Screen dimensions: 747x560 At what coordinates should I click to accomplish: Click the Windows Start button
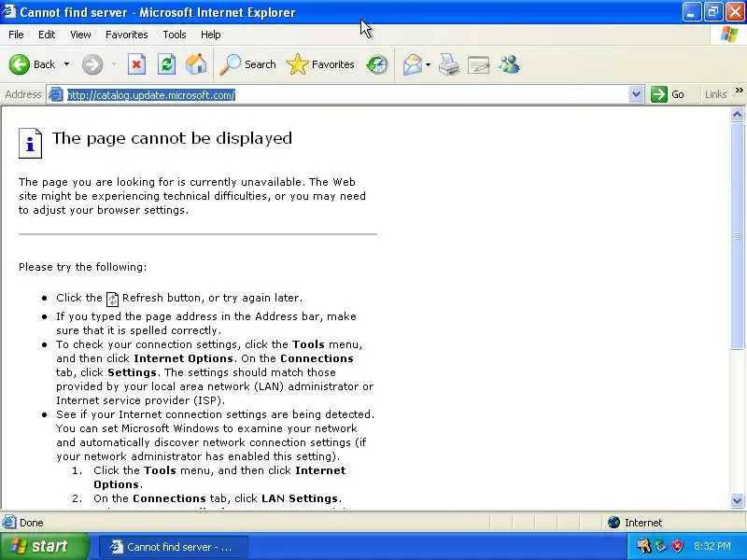point(44,546)
